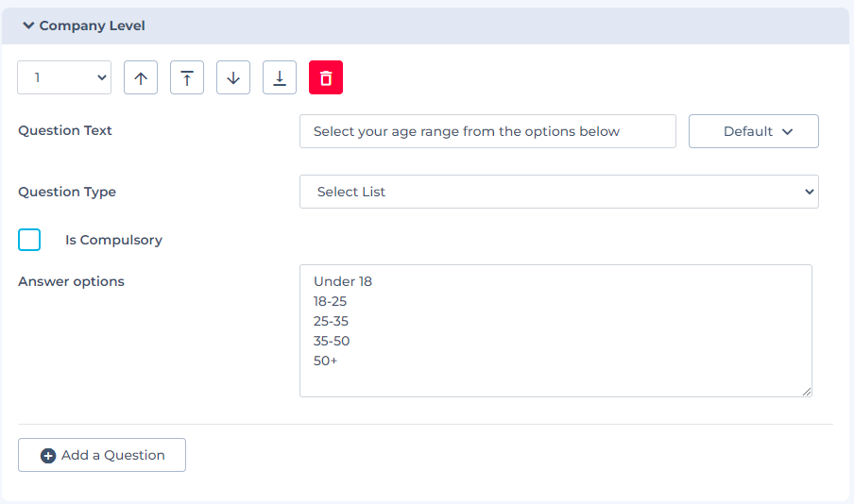854x504 pixels.
Task: Move the question to the top
Action: click(x=187, y=78)
